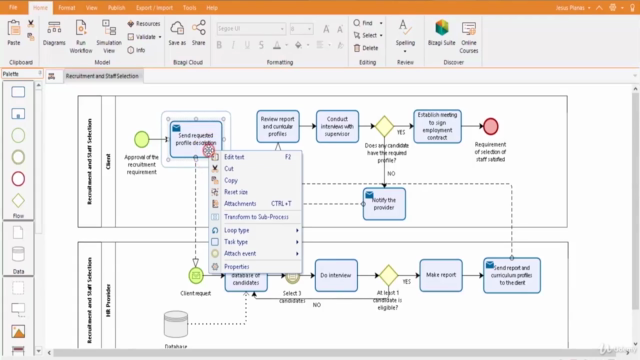
Task: Expand the Attach event submenu
Action: pos(256,253)
